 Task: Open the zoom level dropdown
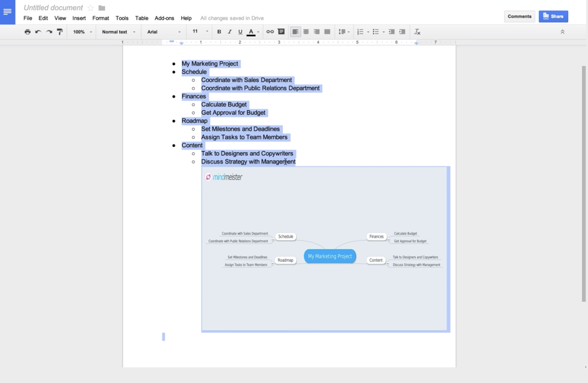pyautogui.click(x=81, y=32)
